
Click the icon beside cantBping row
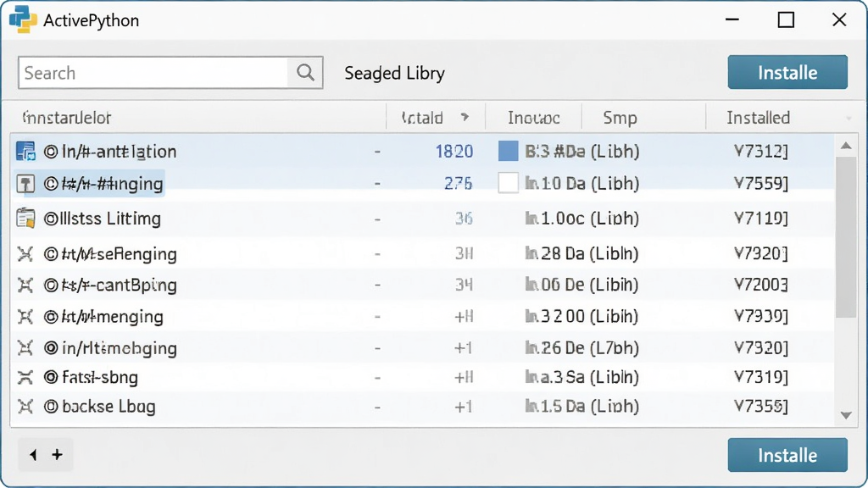(25, 285)
